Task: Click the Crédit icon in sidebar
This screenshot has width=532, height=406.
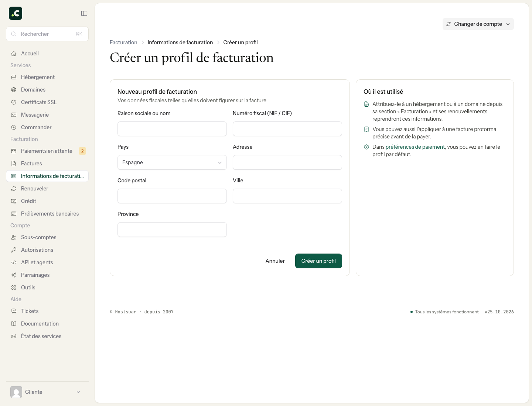Action: click(x=14, y=201)
